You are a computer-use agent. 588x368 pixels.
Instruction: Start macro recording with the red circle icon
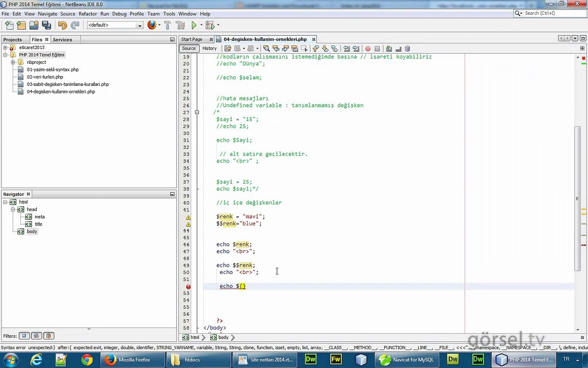[x=368, y=49]
